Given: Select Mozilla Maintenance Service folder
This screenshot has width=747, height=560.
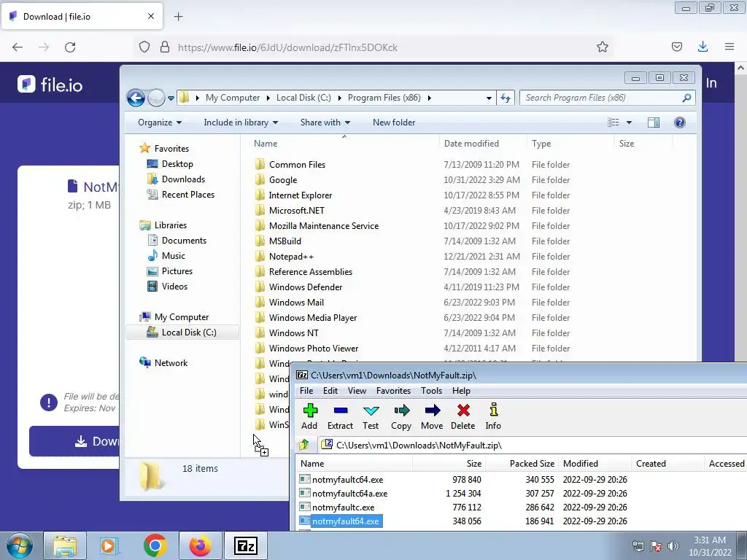Looking at the screenshot, I should pos(323,226).
